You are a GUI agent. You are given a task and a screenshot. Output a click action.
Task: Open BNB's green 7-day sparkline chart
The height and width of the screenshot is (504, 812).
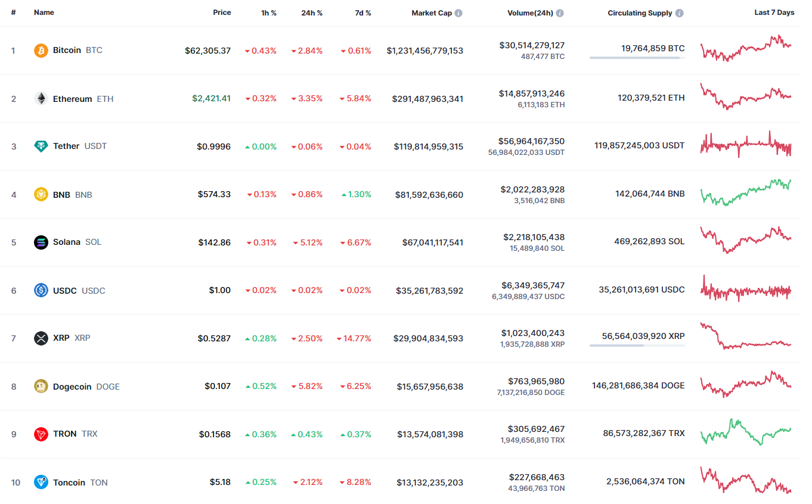[746, 192]
